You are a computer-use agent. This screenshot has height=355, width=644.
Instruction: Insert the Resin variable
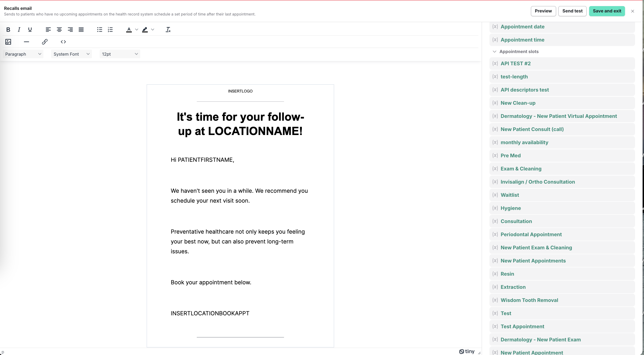pos(562,274)
